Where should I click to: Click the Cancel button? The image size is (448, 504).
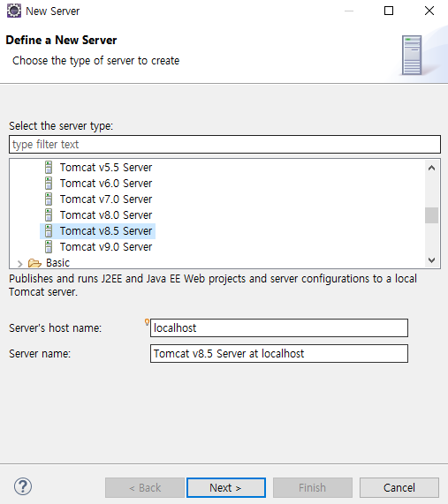pyautogui.click(x=399, y=487)
